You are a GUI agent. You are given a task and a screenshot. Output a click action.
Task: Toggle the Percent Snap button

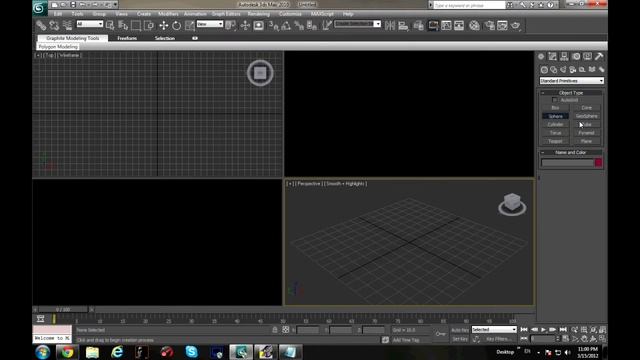pyautogui.click(x=299, y=25)
